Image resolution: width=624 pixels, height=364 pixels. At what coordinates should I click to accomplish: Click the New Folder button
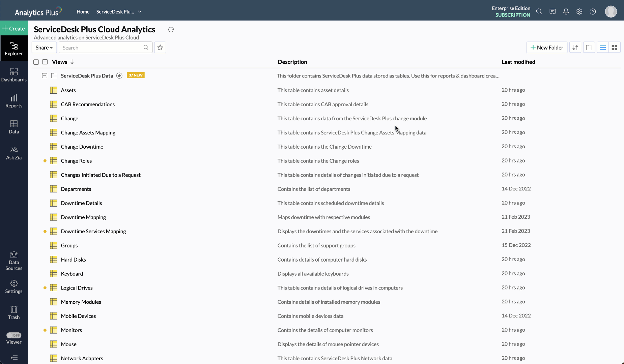[547, 48]
